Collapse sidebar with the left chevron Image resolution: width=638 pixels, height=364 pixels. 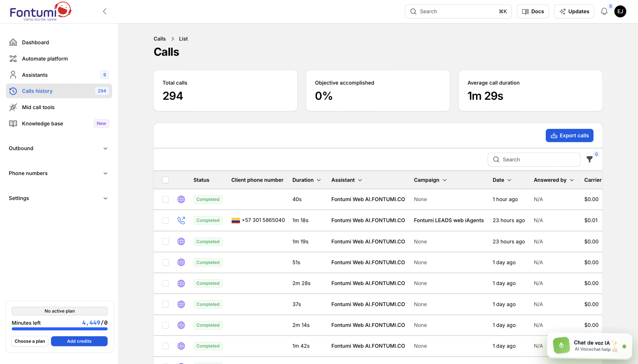pos(105,11)
